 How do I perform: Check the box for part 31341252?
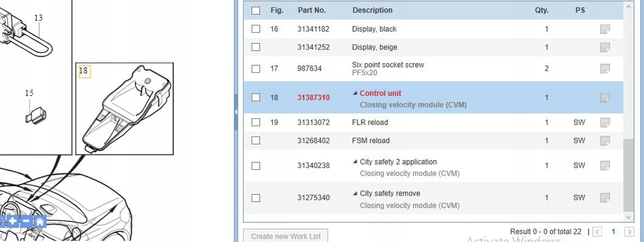256,47
